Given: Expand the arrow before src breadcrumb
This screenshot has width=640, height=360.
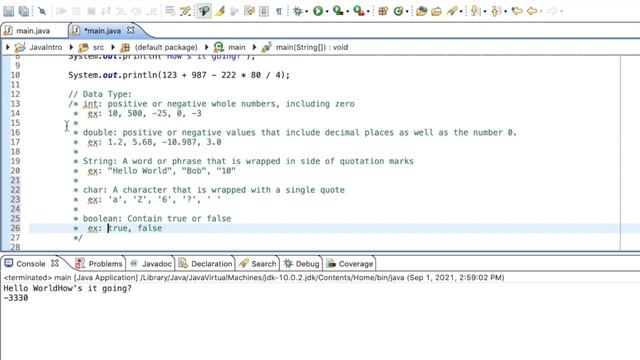Looking at the screenshot, I should click(x=71, y=47).
